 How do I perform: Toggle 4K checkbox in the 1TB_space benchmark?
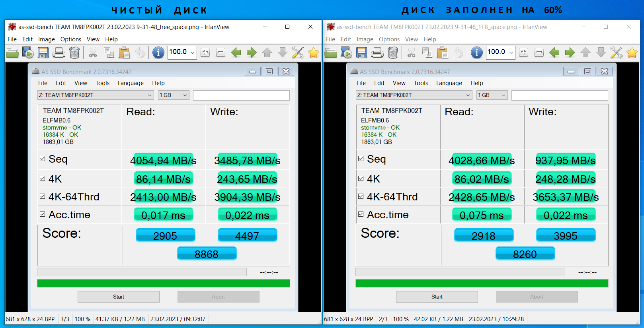361,178
